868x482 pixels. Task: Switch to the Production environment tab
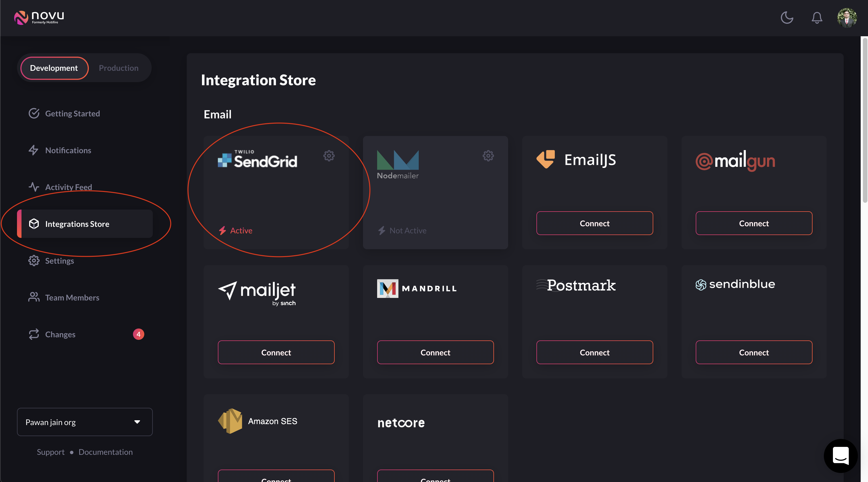click(119, 68)
